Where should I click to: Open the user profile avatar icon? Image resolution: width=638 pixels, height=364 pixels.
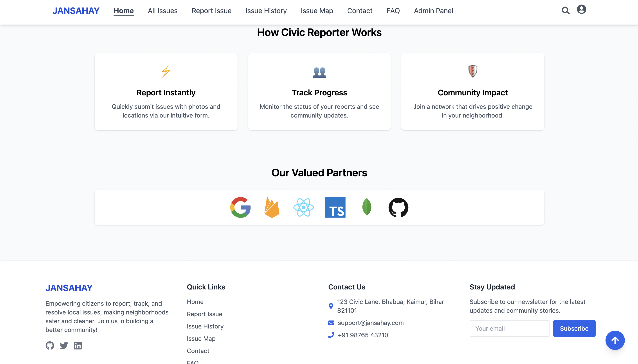(581, 9)
